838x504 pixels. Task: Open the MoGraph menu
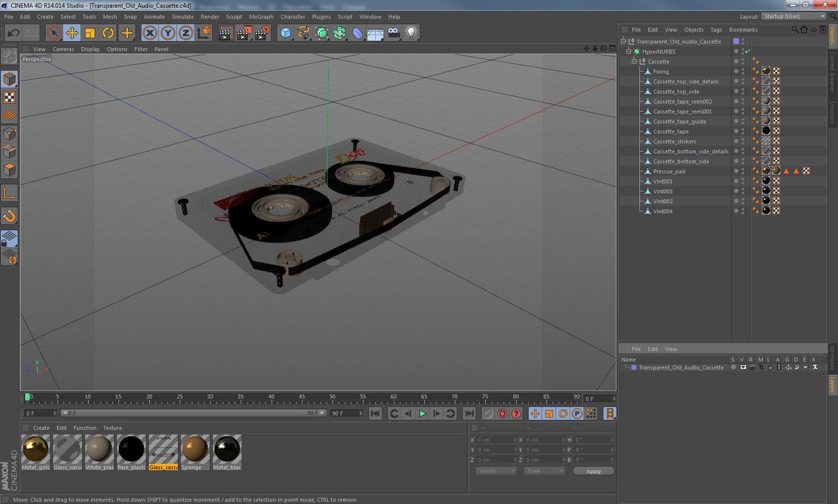(261, 16)
